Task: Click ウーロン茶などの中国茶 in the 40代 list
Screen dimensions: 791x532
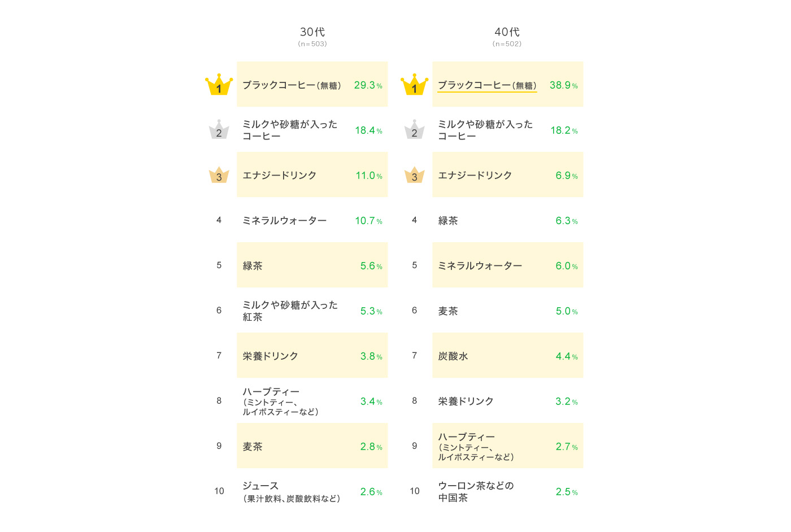Action: [476, 491]
